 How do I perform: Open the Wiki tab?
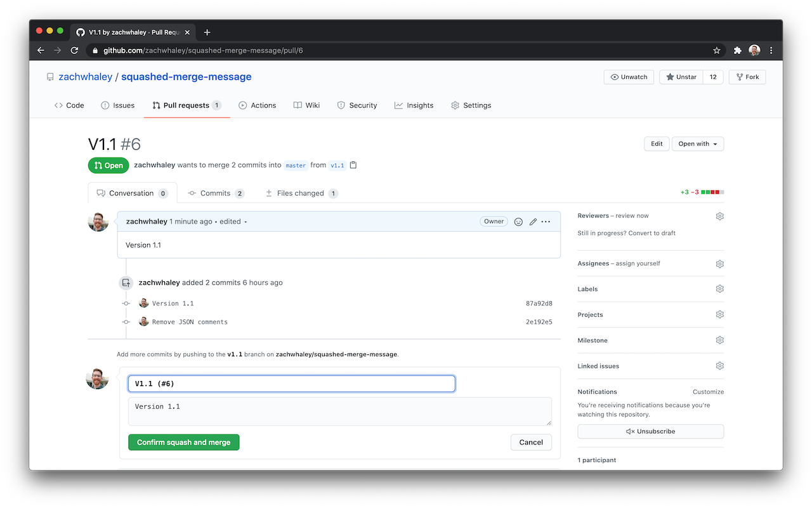[306, 105]
